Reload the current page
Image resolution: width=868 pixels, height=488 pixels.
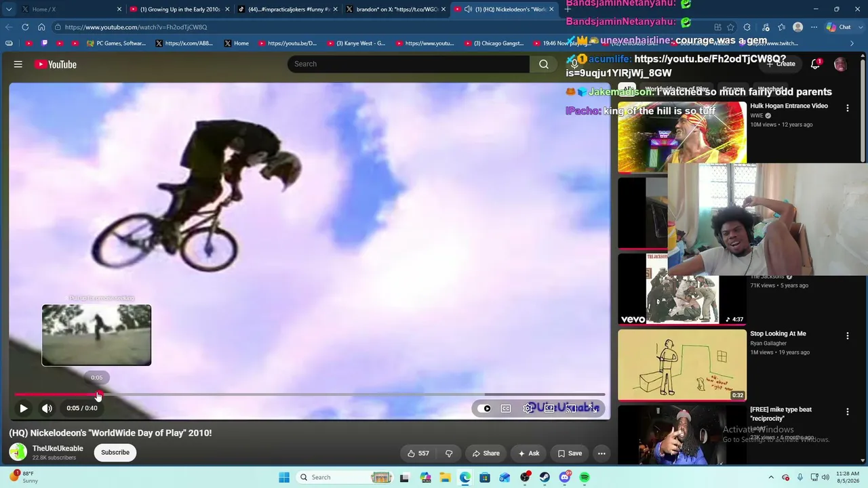pyautogui.click(x=25, y=27)
